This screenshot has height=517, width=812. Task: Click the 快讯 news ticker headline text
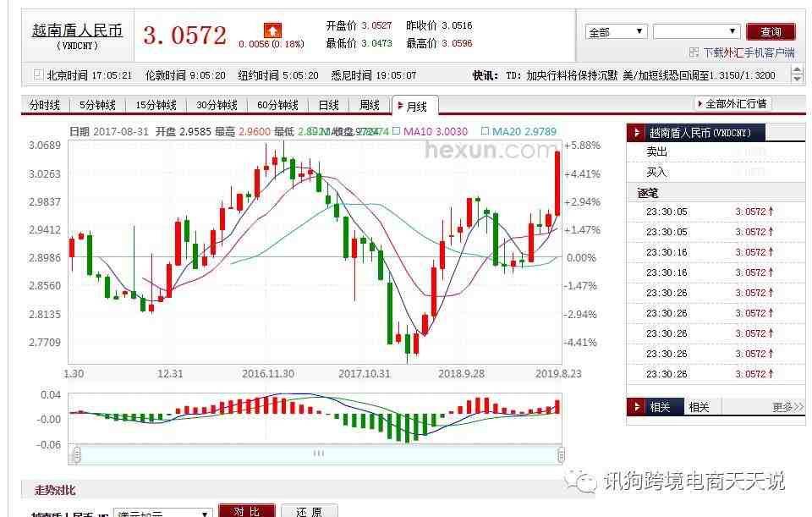pos(640,75)
